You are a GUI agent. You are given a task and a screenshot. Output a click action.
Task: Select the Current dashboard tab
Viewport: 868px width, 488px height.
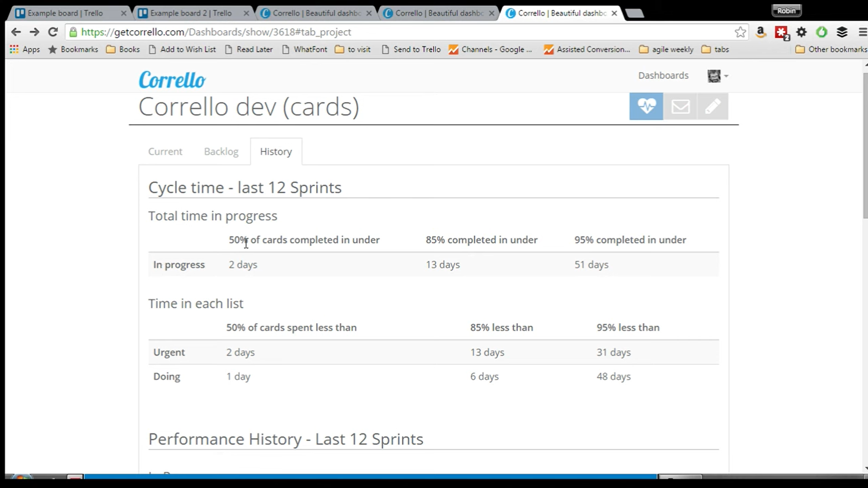click(165, 152)
